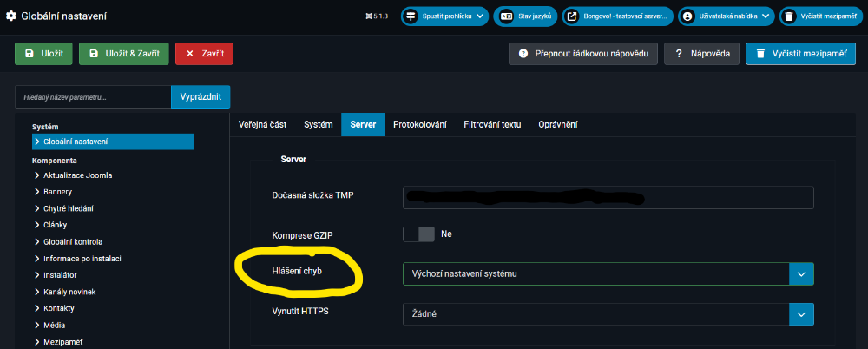Click the Dočasná složka TMP input field

(x=608, y=197)
